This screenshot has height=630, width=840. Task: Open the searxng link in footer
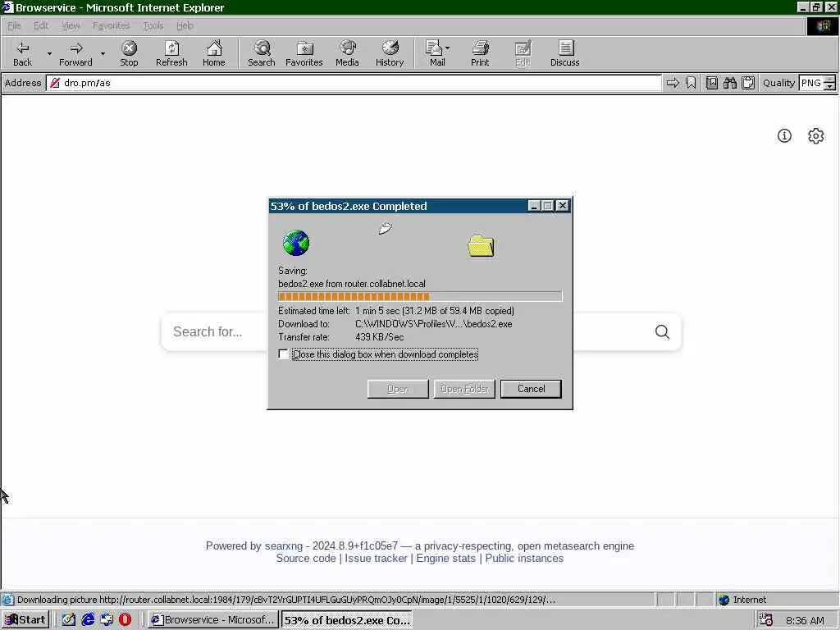pyautogui.click(x=283, y=546)
